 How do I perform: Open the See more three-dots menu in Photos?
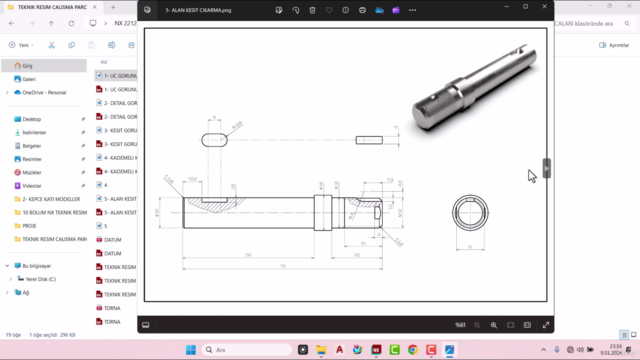pyautogui.click(x=413, y=10)
